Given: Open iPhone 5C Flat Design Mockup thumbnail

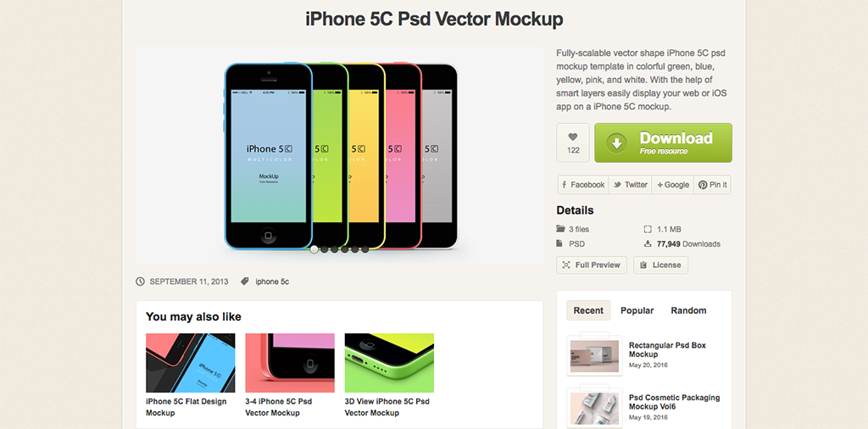Looking at the screenshot, I should 191,363.
